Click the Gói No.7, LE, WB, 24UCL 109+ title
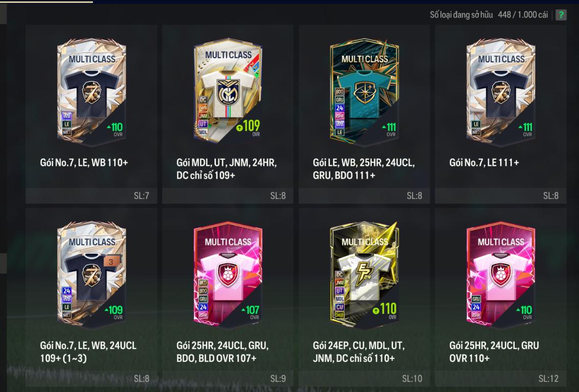The width and height of the screenshot is (579, 392). (x=88, y=351)
